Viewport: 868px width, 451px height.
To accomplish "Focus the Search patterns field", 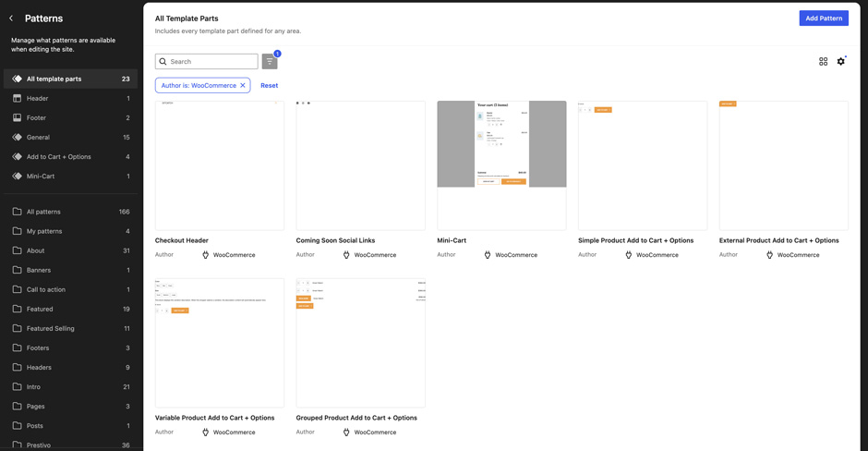I will 207,62.
